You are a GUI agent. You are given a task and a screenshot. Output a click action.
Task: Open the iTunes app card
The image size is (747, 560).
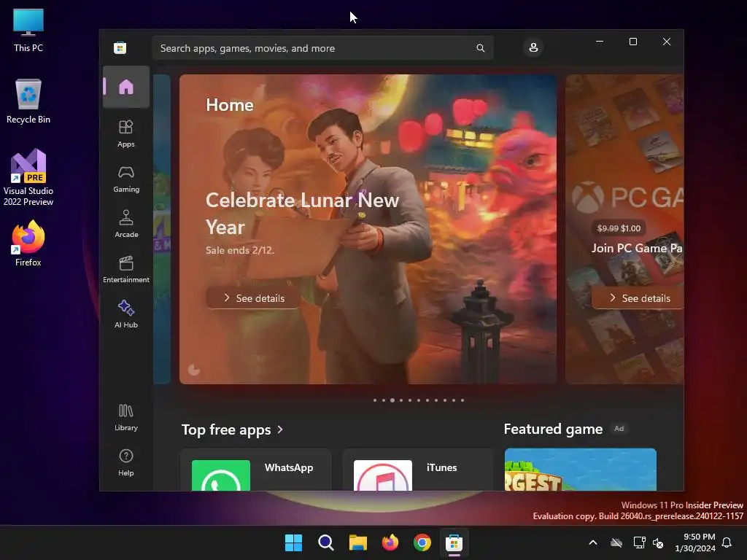pos(418,470)
